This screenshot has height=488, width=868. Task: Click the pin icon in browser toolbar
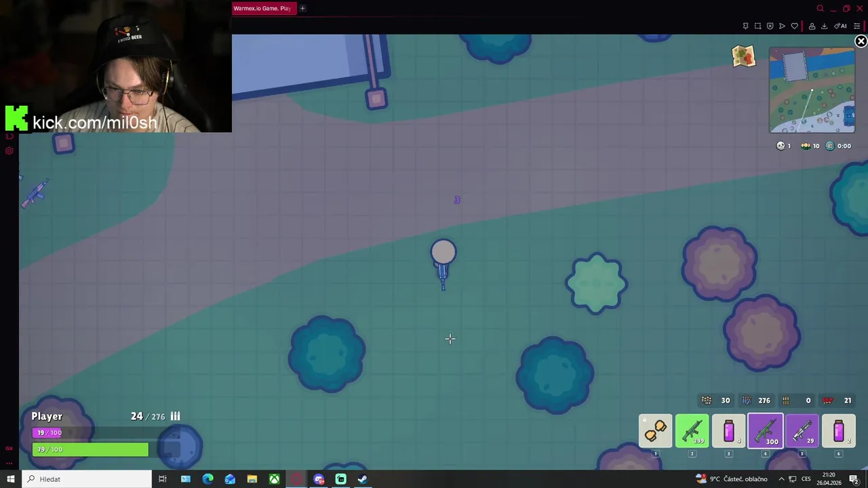[745, 26]
